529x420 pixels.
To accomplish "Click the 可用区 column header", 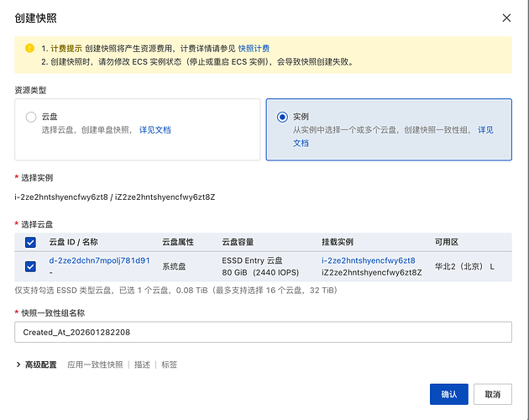I will tap(447, 242).
